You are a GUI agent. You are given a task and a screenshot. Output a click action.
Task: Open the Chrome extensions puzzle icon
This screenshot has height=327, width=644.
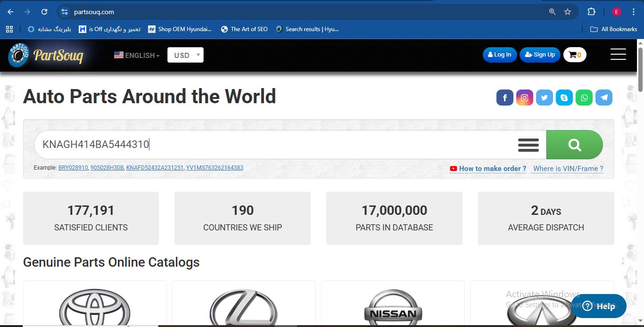click(591, 12)
